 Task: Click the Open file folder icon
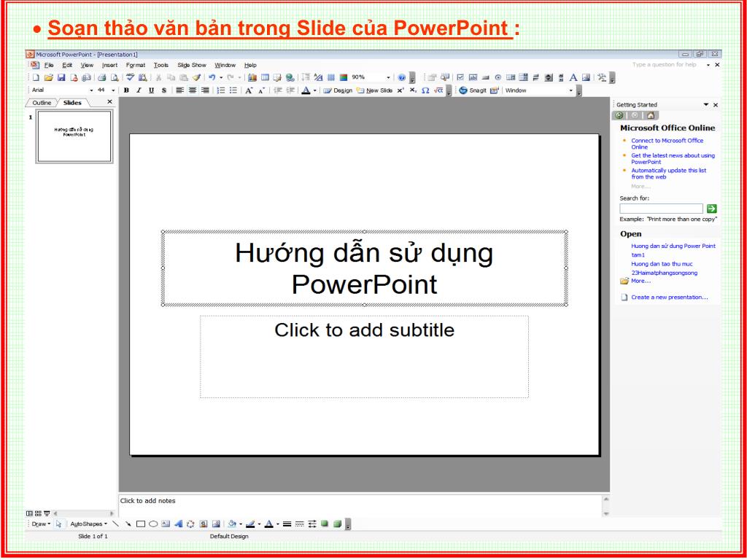pyautogui.click(x=49, y=77)
